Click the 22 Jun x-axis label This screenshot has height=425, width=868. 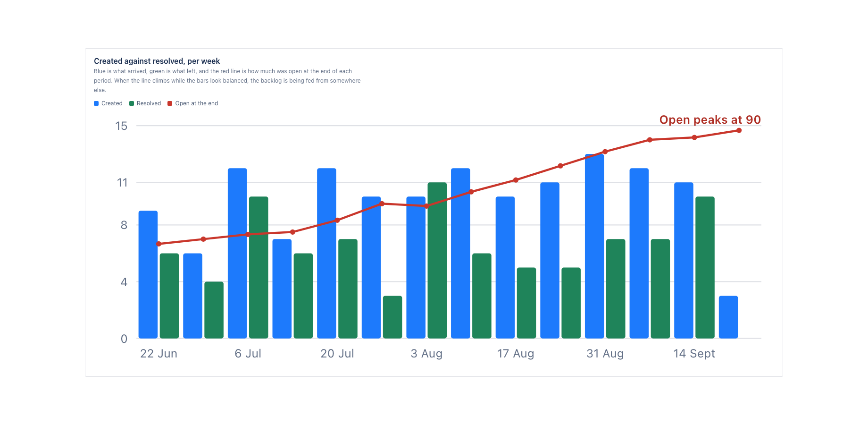(x=159, y=354)
